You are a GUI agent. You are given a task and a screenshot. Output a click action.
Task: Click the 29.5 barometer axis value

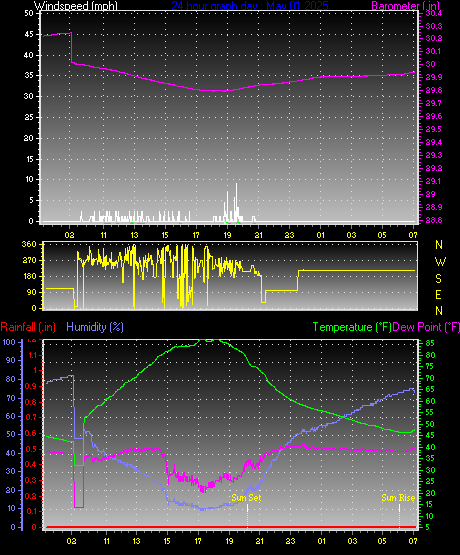tap(433, 129)
